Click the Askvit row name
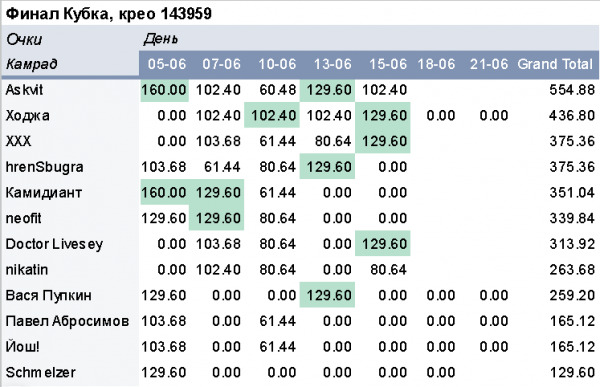Image resolution: width=600 pixels, height=387 pixels. coord(24,90)
